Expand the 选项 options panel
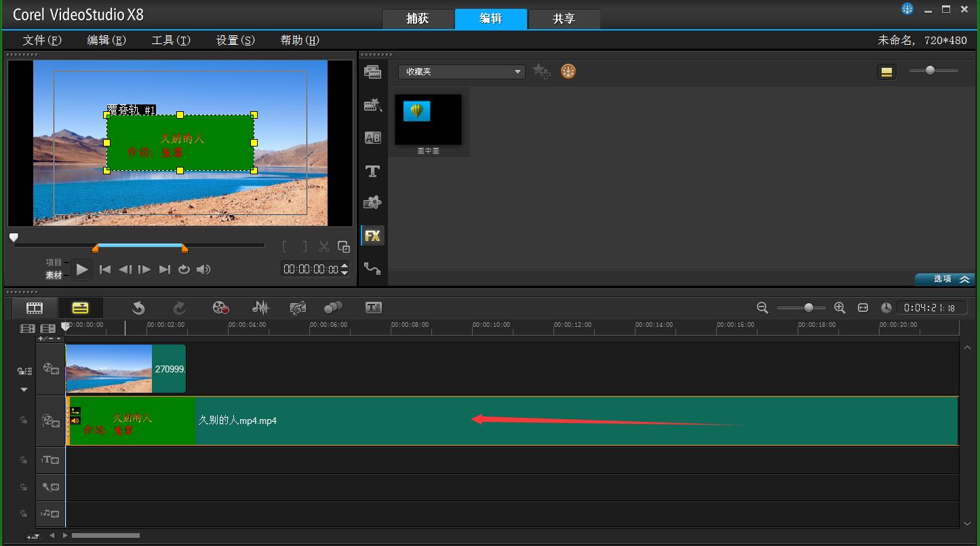 944,279
